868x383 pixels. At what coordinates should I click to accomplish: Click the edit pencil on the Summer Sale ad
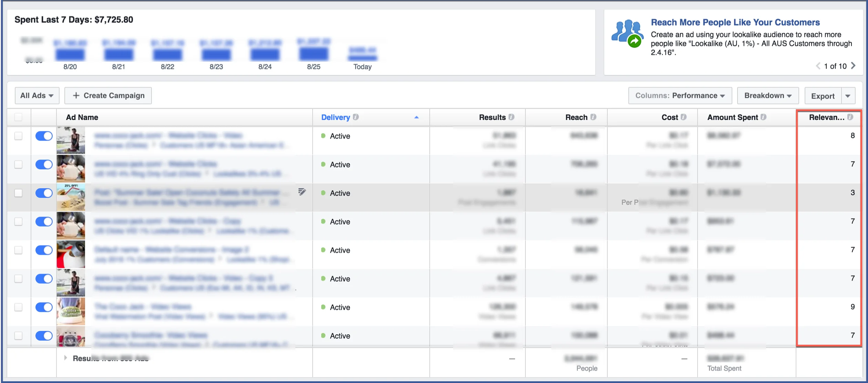point(302,193)
